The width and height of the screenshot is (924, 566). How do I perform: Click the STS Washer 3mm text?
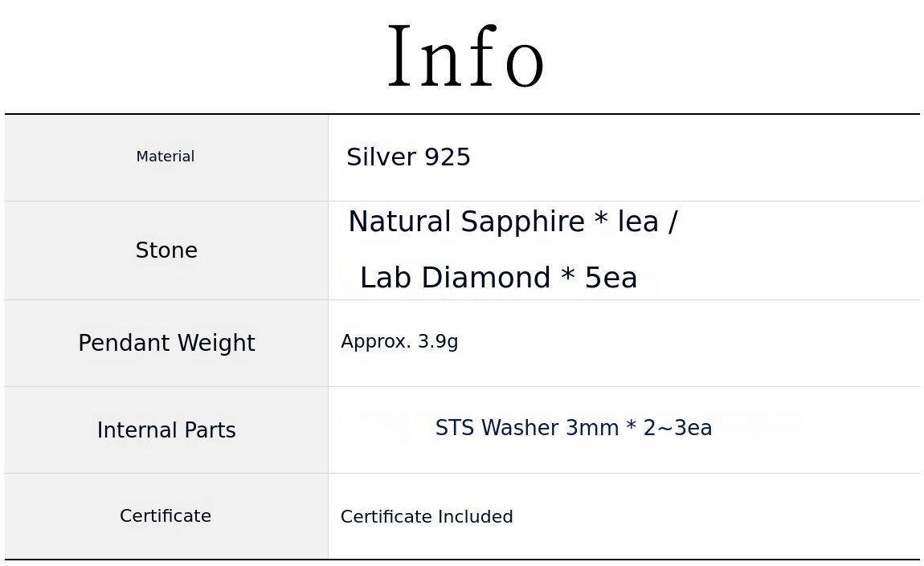point(573,429)
